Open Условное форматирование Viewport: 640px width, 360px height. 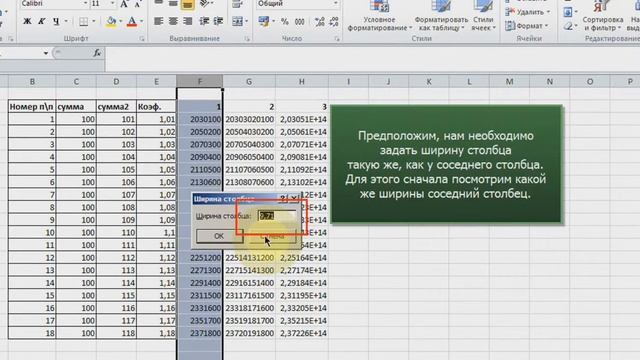pyautogui.click(x=379, y=16)
